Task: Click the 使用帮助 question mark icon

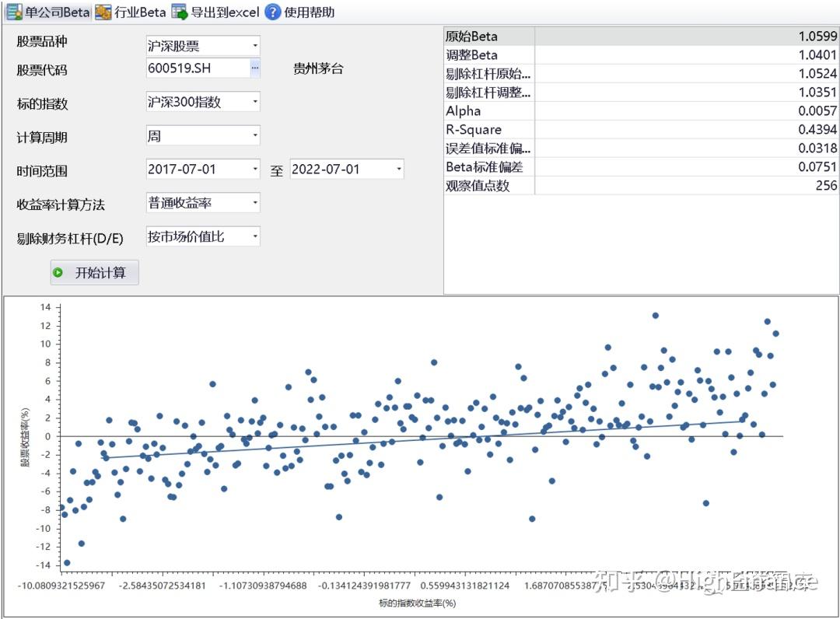Action: pyautogui.click(x=273, y=12)
